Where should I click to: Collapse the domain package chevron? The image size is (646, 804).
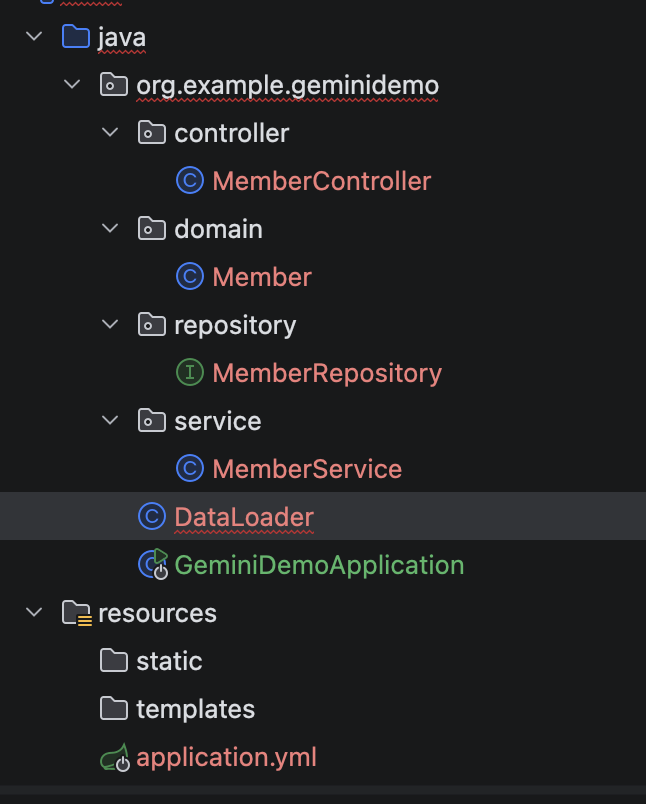110,229
